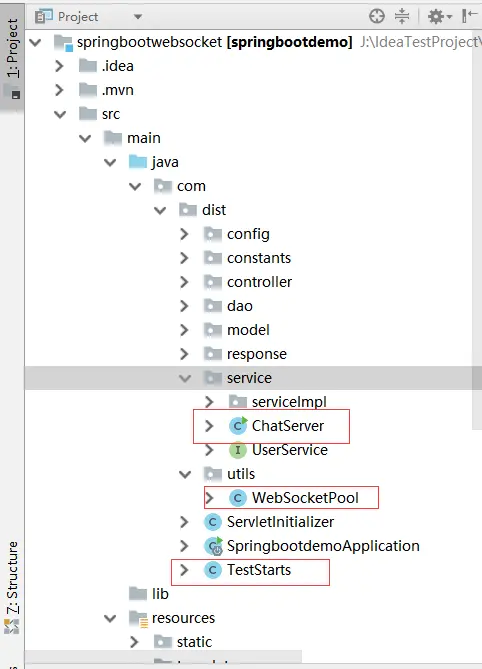Expand the static folder chevron

point(134,642)
